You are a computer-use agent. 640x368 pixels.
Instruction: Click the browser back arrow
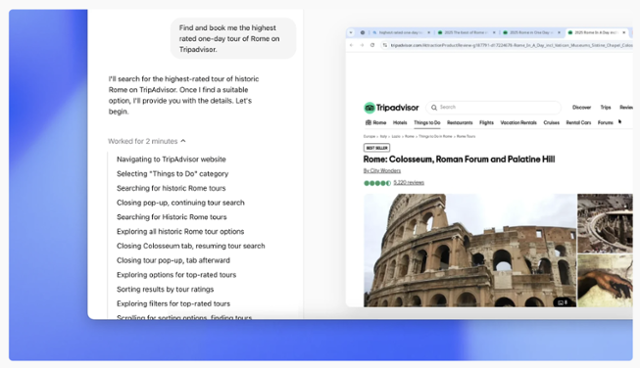(351, 45)
